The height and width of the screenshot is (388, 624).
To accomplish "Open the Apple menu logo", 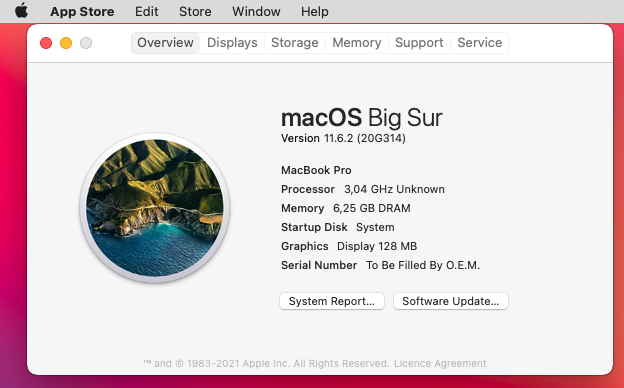I will pos(21,11).
